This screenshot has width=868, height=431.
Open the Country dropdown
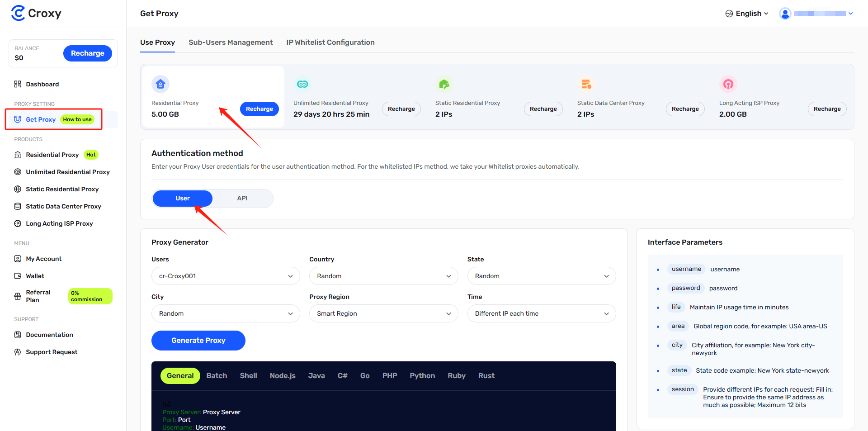point(383,276)
